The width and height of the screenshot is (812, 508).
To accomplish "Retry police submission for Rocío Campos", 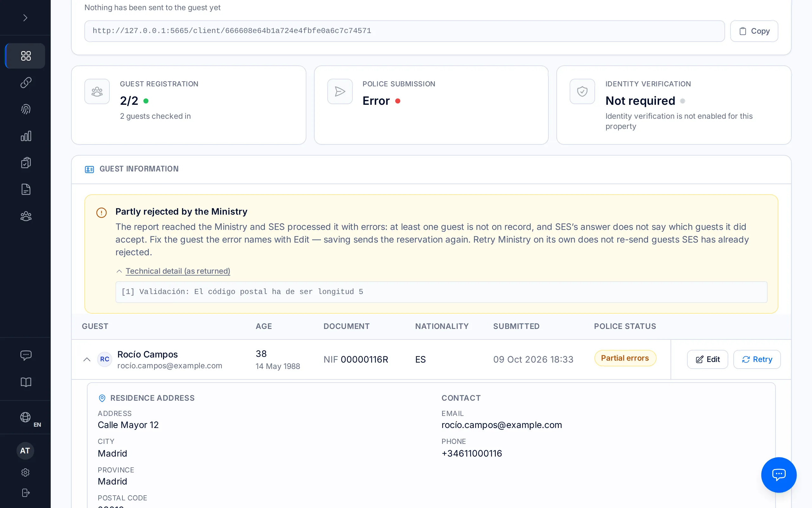I will click(756, 359).
